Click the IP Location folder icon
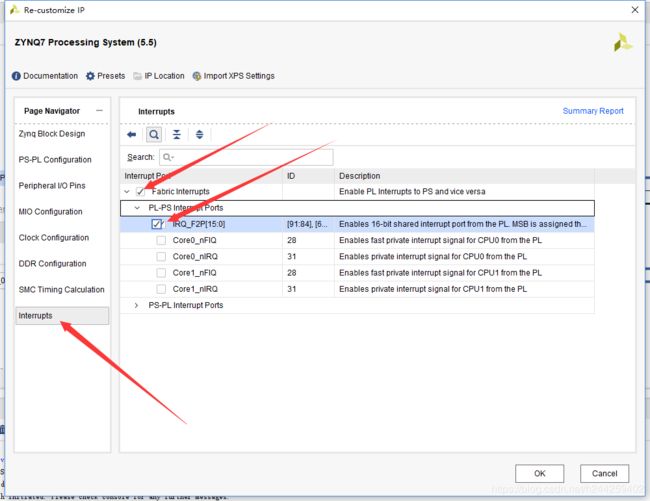 (138, 76)
